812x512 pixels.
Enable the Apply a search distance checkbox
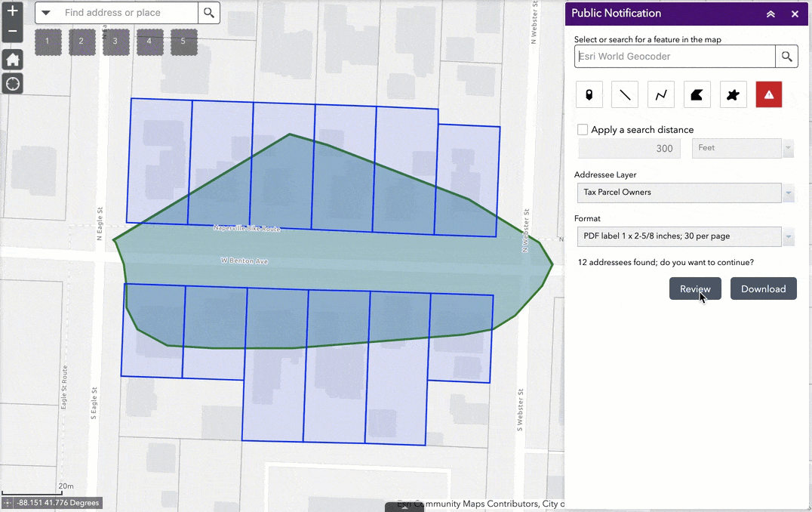coord(582,129)
